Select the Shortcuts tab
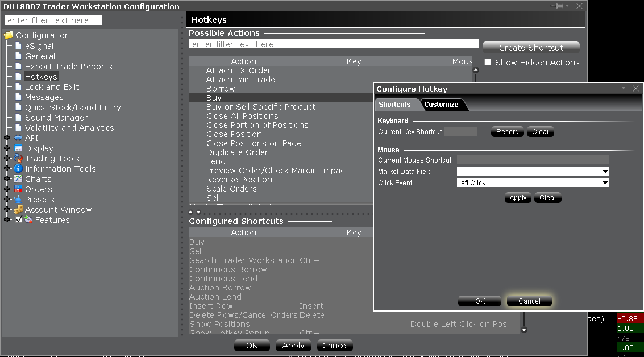This screenshot has height=357, width=644. point(394,105)
